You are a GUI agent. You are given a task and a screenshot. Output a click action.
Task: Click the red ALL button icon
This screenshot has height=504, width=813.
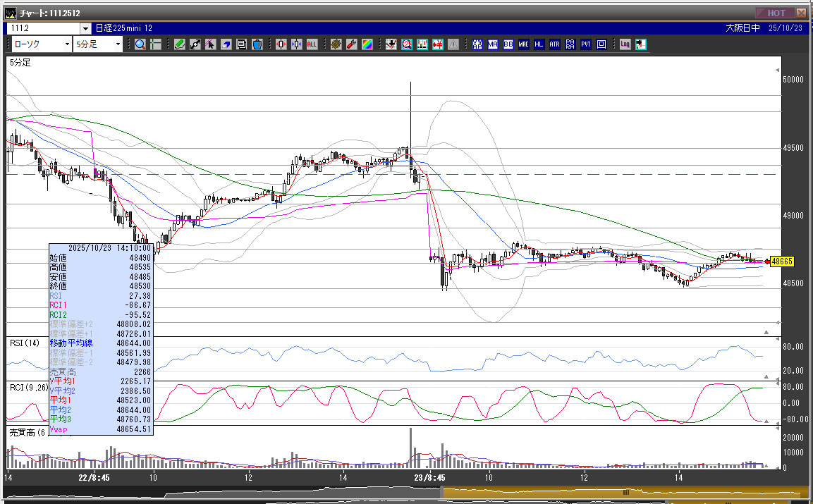click(312, 44)
